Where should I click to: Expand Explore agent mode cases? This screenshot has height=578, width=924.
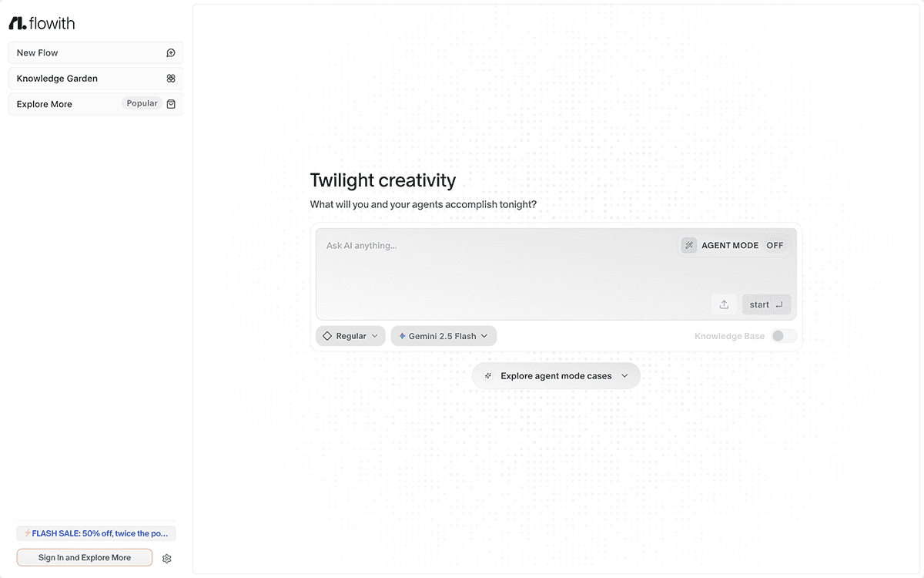pyautogui.click(x=556, y=376)
